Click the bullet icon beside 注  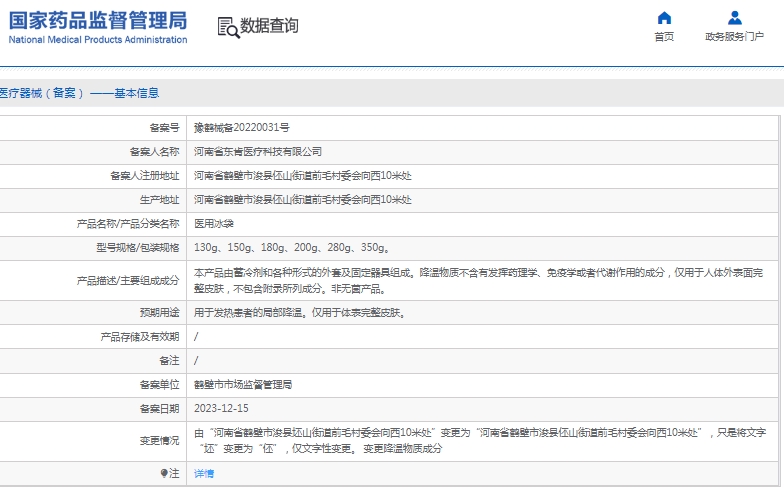pos(164,473)
